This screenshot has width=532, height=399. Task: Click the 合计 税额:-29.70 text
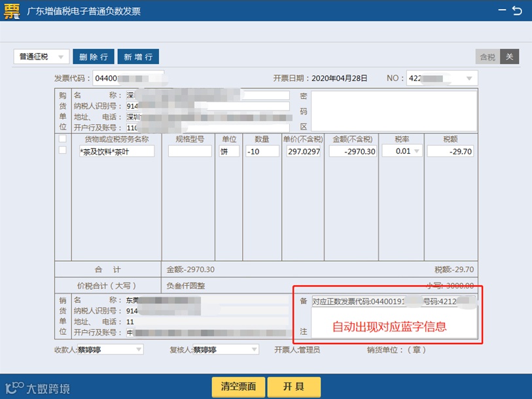point(454,269)
